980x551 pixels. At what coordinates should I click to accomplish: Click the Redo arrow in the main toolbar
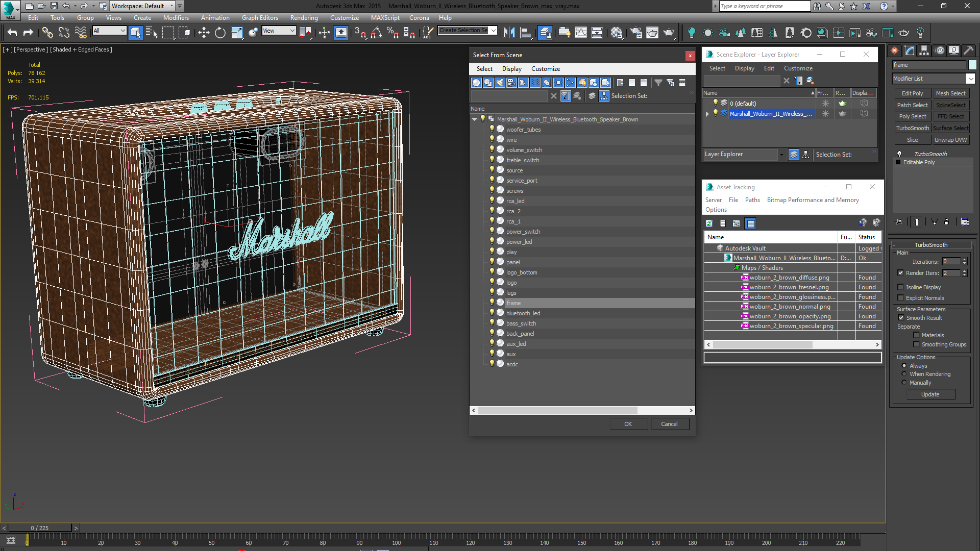pos(28,33)
